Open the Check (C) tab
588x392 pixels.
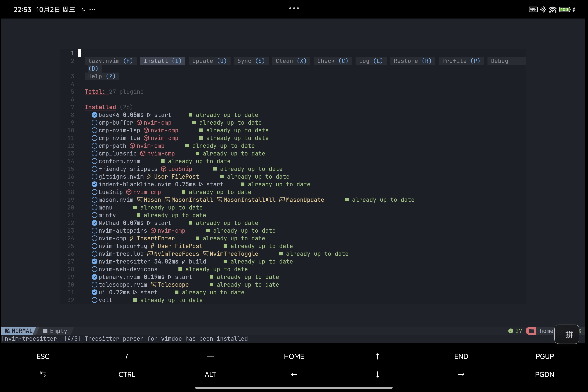tap(333, 61)
